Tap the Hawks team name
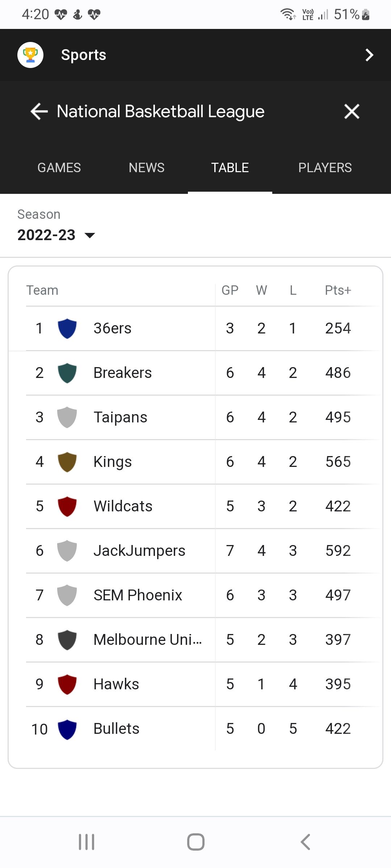The height and width of the screenshot is (868, 391). click(116, 684)
